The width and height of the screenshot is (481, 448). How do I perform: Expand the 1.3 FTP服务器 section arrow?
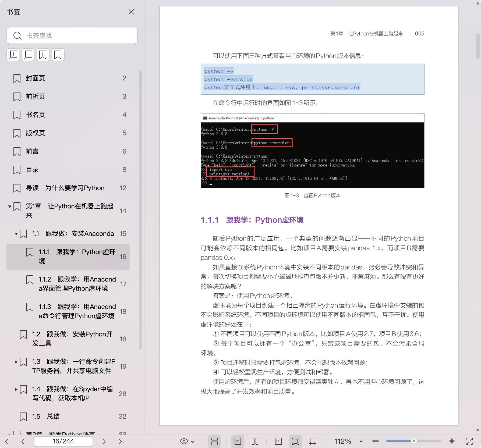tap(16, 362)
